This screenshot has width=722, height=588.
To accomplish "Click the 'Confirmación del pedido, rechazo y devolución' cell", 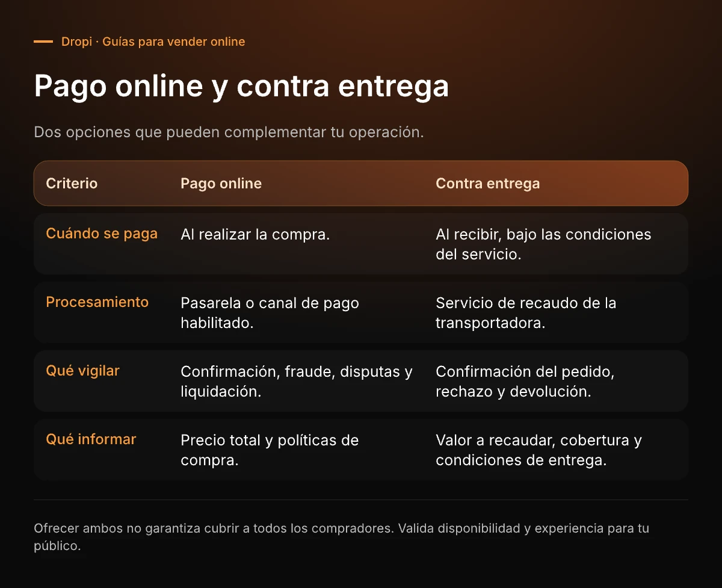I will [525, 382].
